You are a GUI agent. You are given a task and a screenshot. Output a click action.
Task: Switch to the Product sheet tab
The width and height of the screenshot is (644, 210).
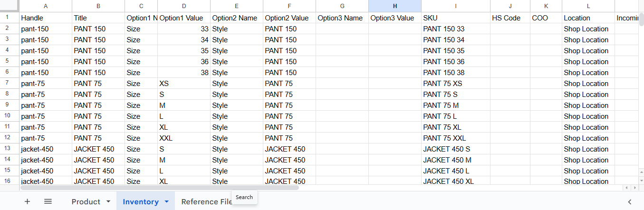tap(86, 201)
